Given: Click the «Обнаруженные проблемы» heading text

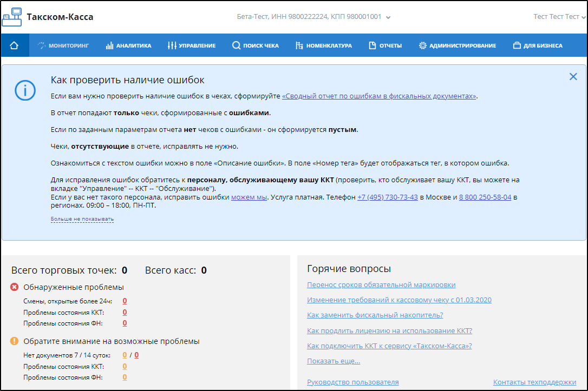Looking at the screenshot, I should [x=74, y=287].
